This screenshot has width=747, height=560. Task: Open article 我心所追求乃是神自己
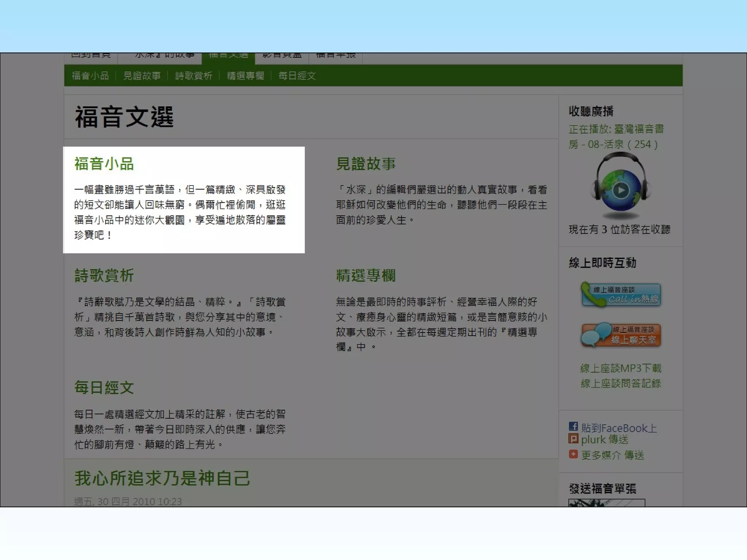click(162, 478)
